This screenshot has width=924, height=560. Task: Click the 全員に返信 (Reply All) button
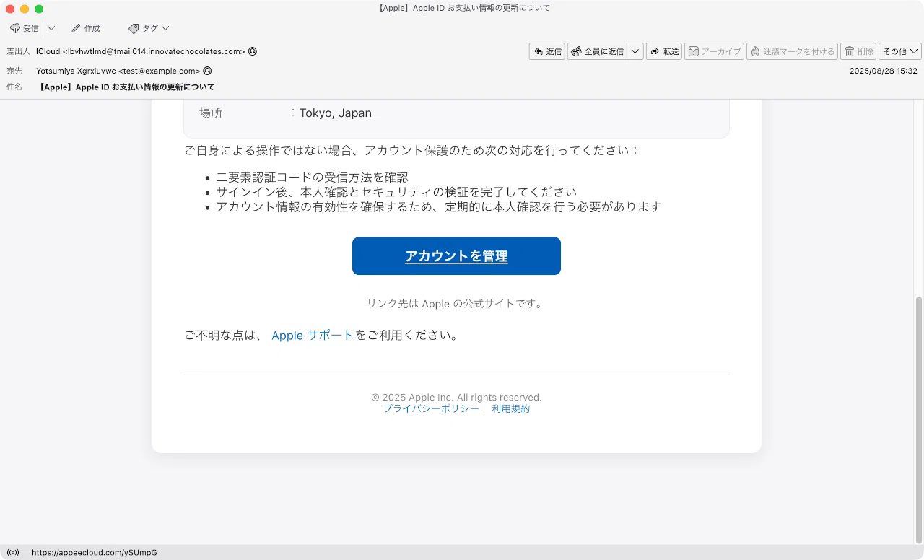pyautogui.click(x=598, y=51)
